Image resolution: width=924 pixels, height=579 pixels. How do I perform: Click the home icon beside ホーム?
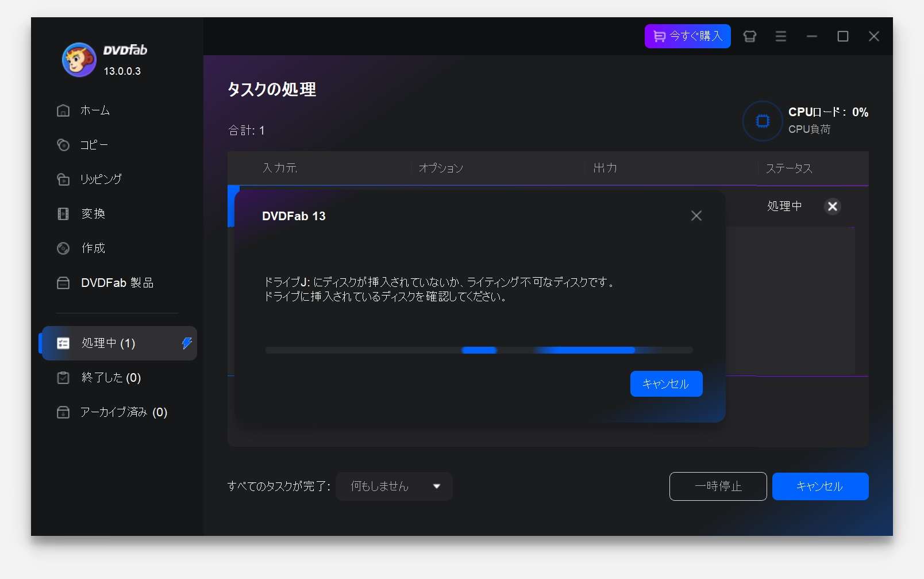click(63, 110)
